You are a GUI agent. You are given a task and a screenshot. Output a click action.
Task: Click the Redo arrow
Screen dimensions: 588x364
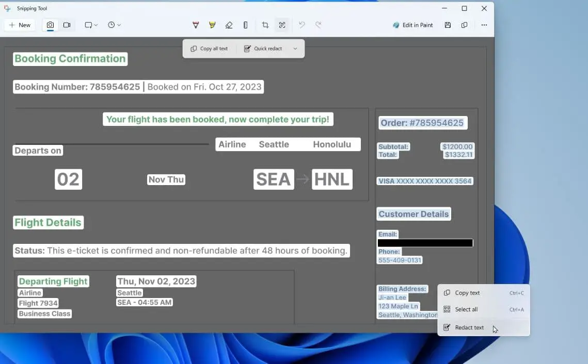(319, 25)
